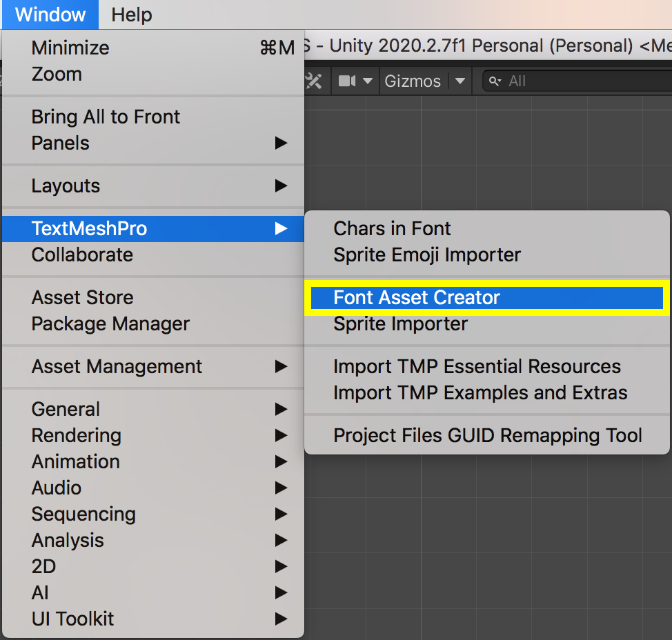Toggle the crossed tools icon in scene toolbar
672x640 pixels.
coord(314,81)
